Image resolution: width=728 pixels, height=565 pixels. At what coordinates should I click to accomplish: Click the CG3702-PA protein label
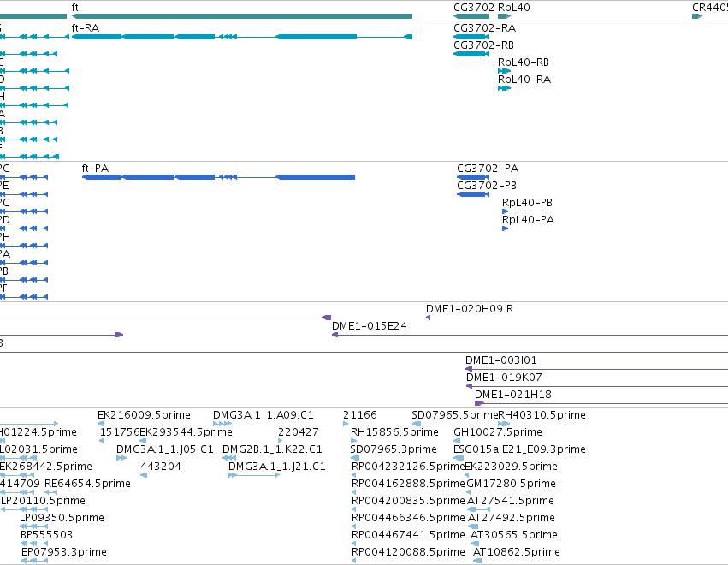(488, 168)
